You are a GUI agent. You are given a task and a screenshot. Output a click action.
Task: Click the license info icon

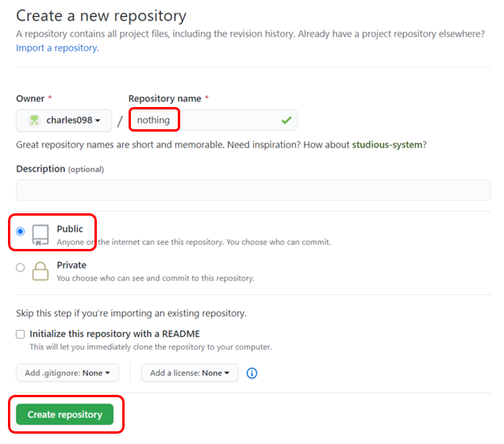252,373
